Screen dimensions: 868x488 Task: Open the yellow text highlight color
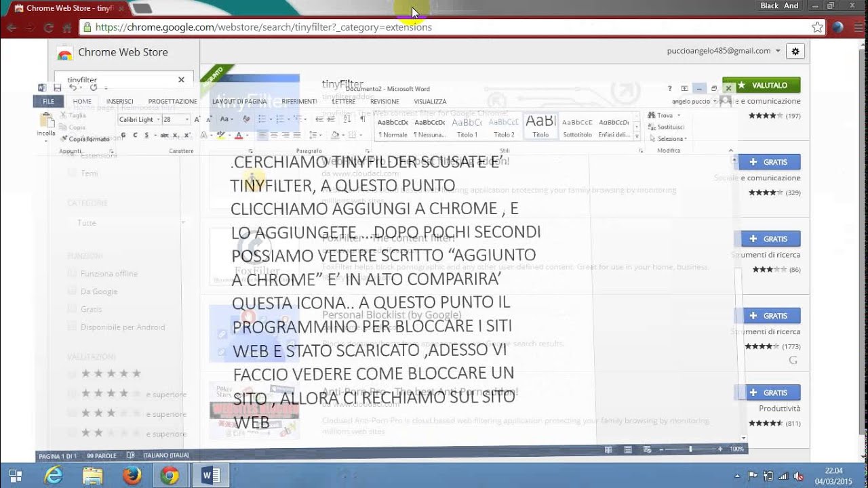pos(221,136)
